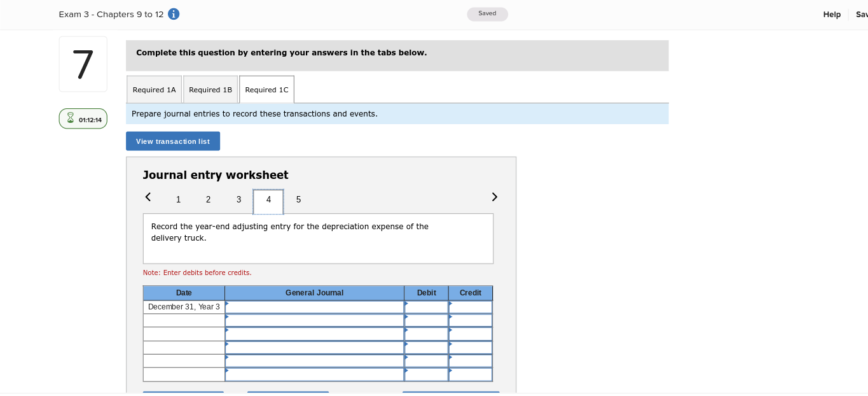Click the December 31, Year 3 date cell
Screen dimensions: 868x396
pyautogui.click(x=184, y=307)
